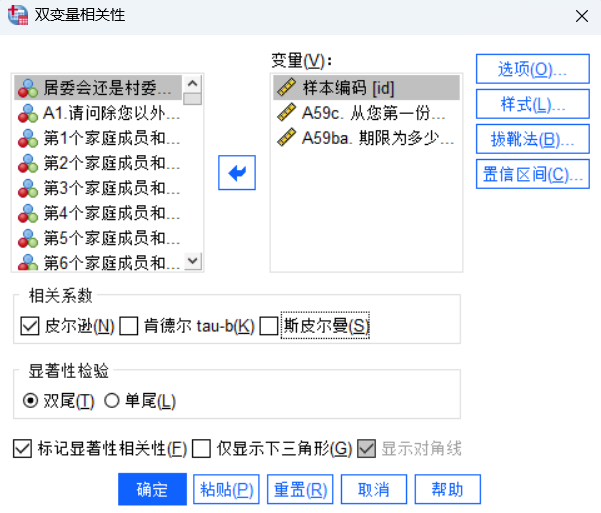Image resolution: width=601 pixels, height=513 pixels.
Task: Select A59ba. 期限为多少... in variables list
Action: coord(366,138)
